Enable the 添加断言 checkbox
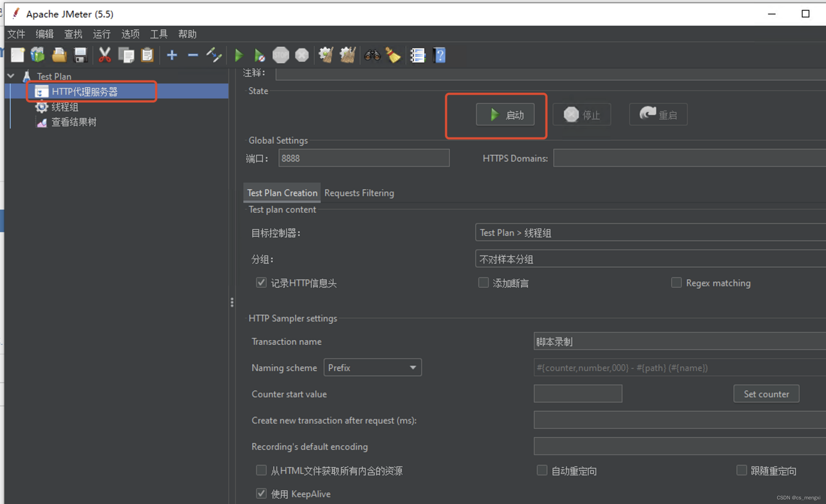Screen dimensions: 826x504 [483, 282]
